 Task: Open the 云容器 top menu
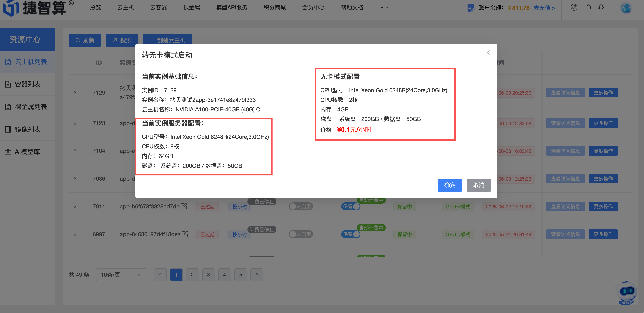click(x=158, y=8)
